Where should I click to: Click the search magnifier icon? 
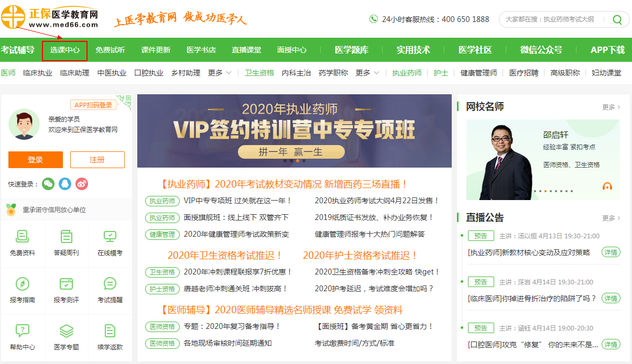[617, 20]
